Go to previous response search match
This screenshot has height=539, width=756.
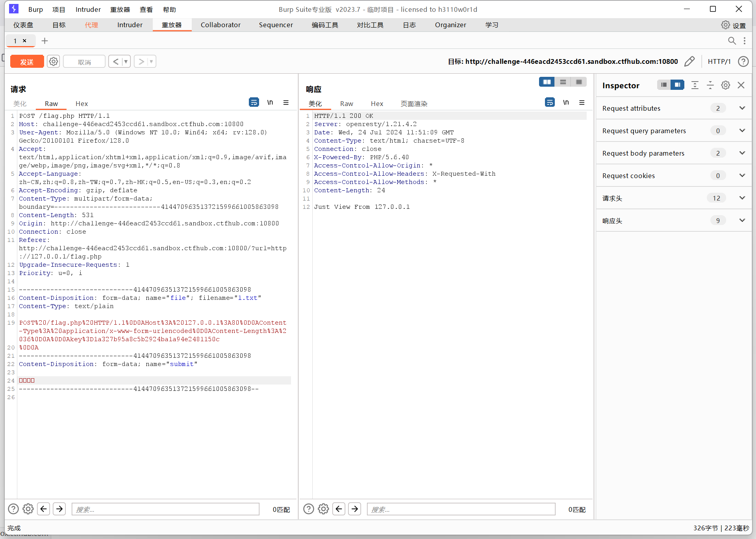339,509
